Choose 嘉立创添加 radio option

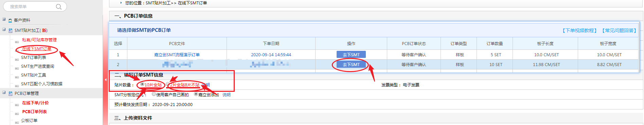point(196,94)
